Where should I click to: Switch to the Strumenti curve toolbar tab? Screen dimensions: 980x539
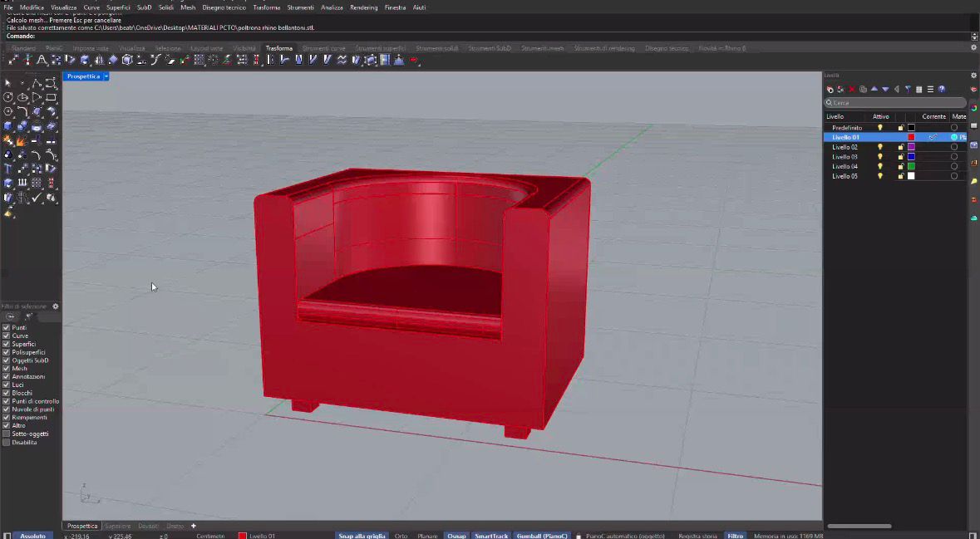tap(323, 48)
